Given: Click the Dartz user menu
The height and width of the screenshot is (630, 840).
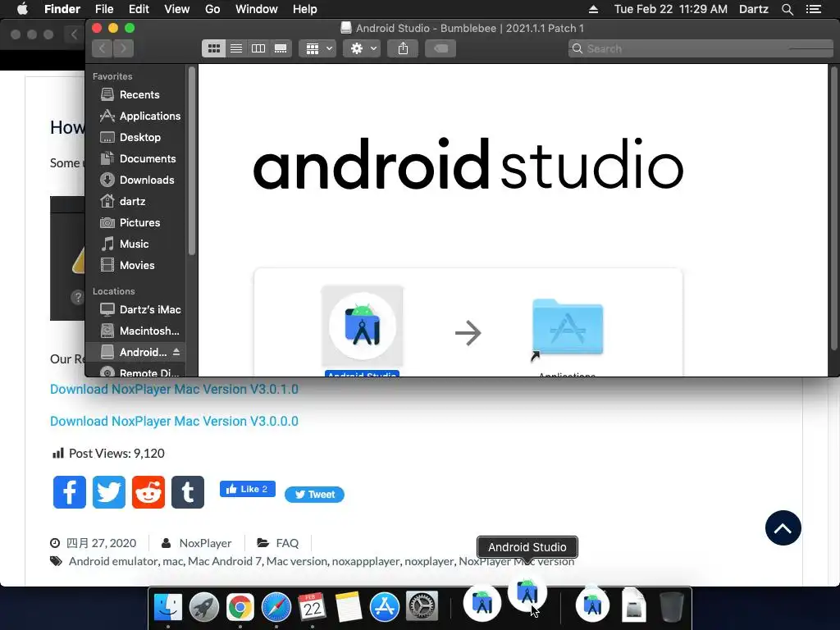Looking at the screenshot, I should [x=754, y=9].
